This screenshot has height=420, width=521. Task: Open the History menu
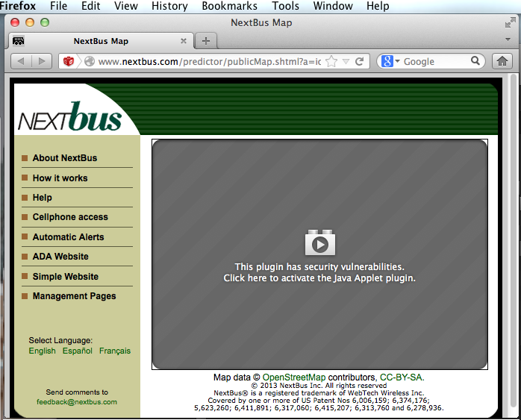coord(169,6)
